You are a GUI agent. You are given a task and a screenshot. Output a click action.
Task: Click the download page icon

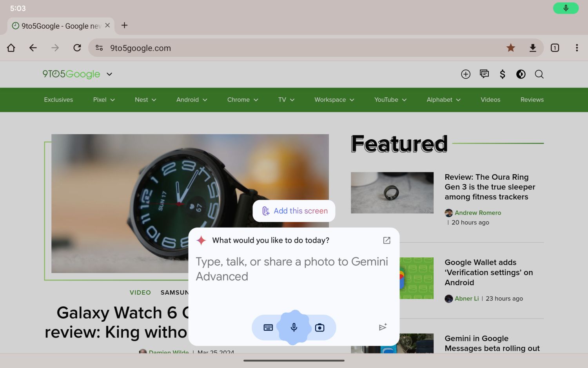point(532,48)
